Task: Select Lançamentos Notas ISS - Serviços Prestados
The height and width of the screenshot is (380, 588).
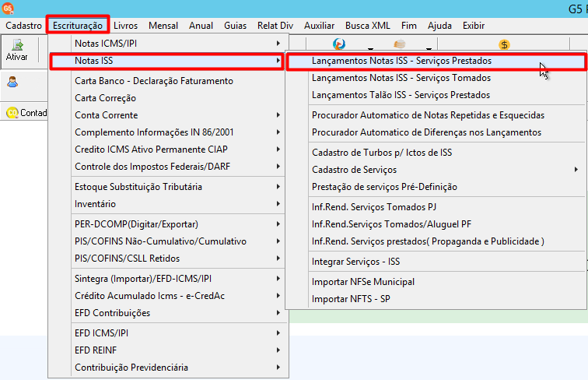Action: pos(436,61)
